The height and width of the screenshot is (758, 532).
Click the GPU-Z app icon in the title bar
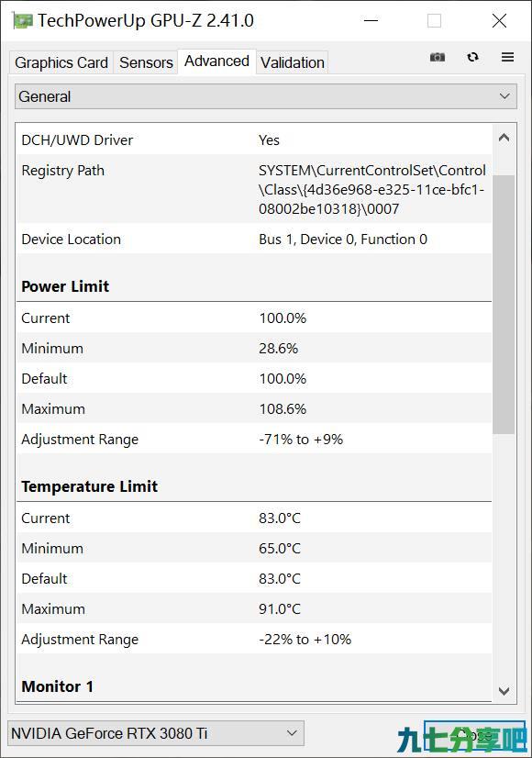click(22, 21)
